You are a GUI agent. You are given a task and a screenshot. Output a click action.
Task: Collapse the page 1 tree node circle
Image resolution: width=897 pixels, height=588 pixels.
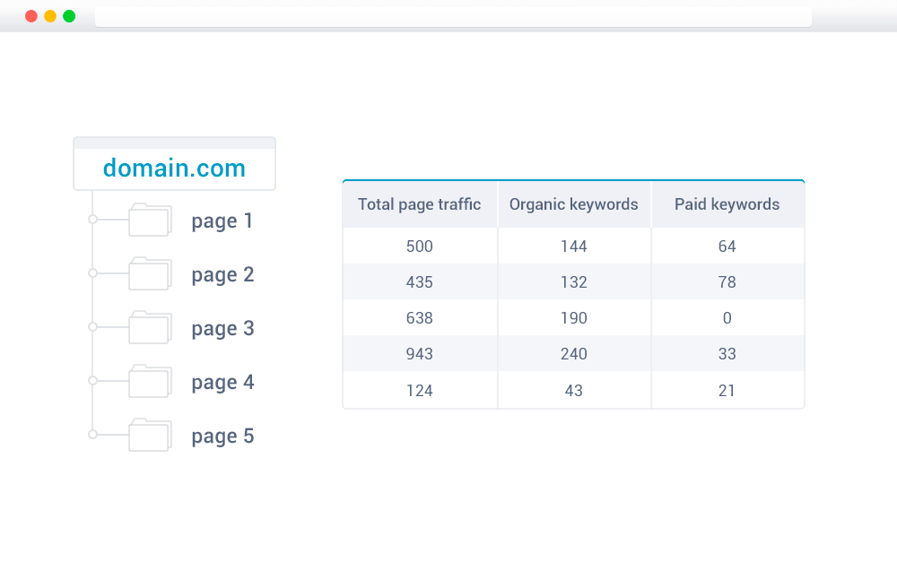92,220
